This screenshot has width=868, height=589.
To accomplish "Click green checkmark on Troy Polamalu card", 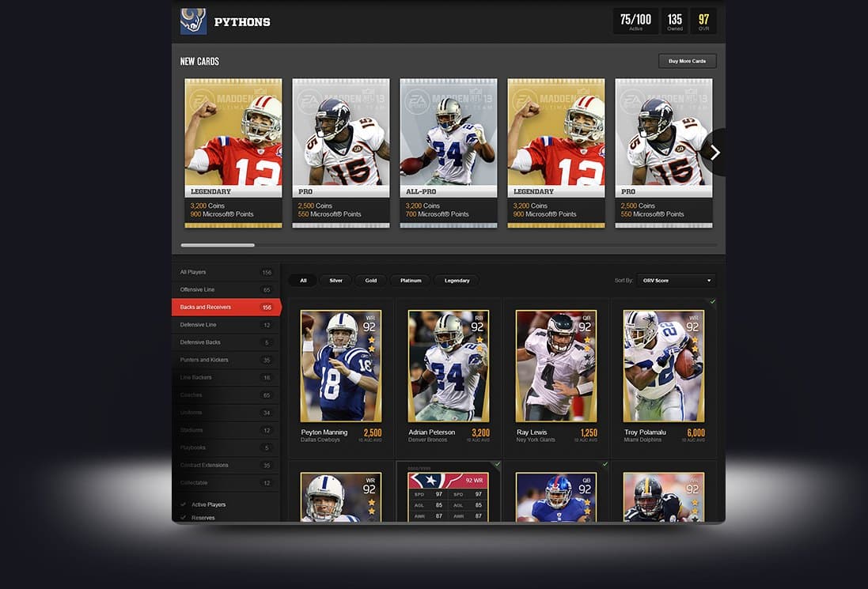I will click(x=712, y=302).
